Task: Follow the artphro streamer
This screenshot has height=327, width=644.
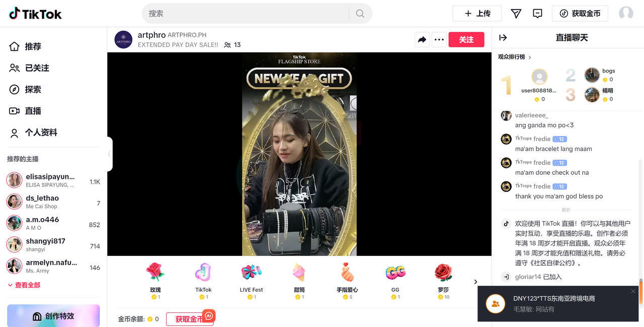Action: coord(466,40)
